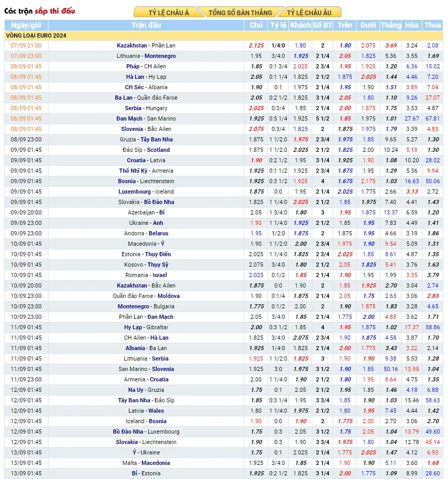
Task: Open the Romania - Israel match
Action: tap(146, 275)
